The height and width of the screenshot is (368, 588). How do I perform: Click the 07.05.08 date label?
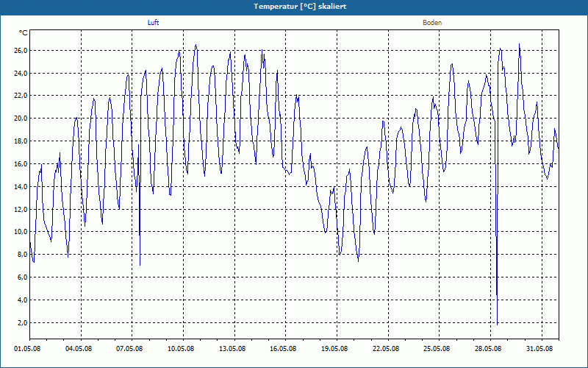tap(129, 349)
